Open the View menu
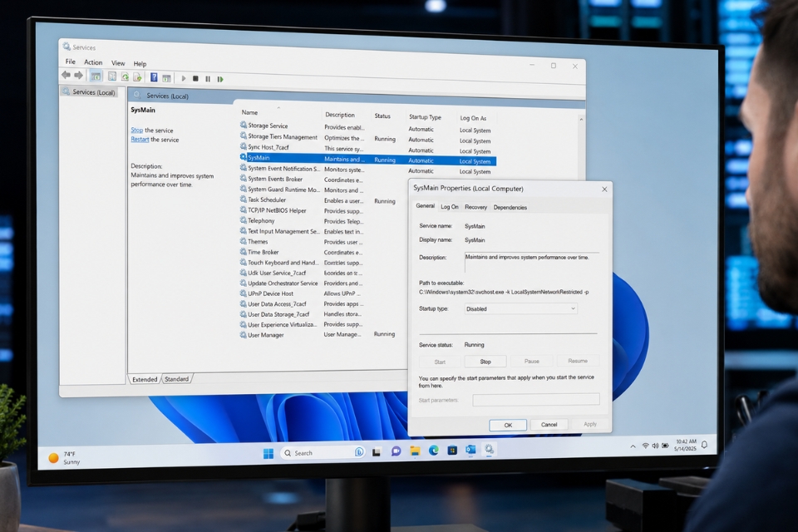798x532 pixels. pos(118,63)
